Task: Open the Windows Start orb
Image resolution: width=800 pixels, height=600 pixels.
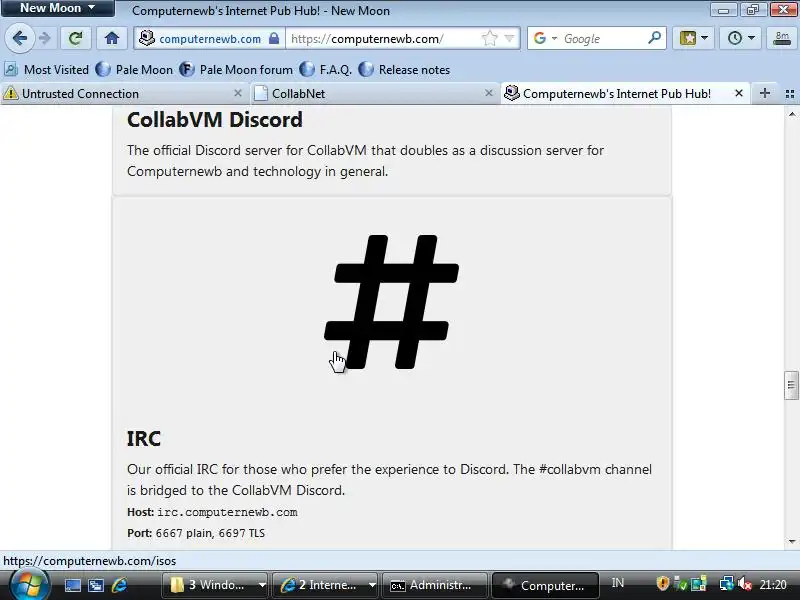Action: 29,585
